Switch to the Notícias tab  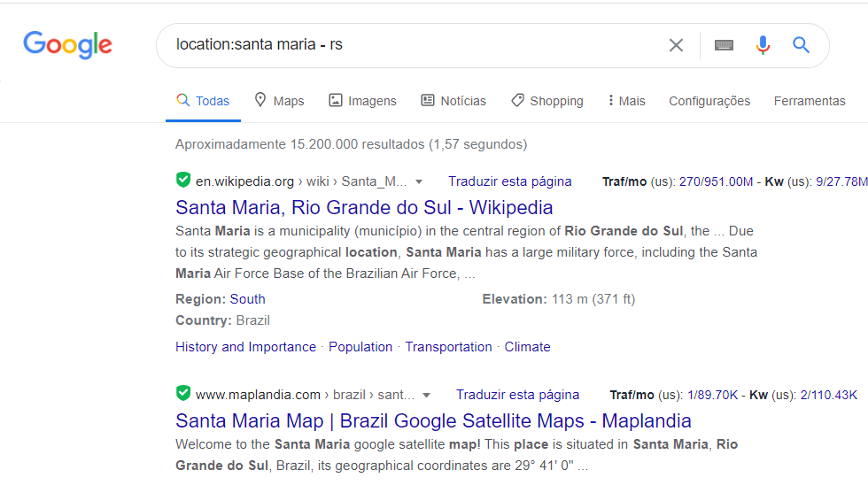(x=453, y=101)
